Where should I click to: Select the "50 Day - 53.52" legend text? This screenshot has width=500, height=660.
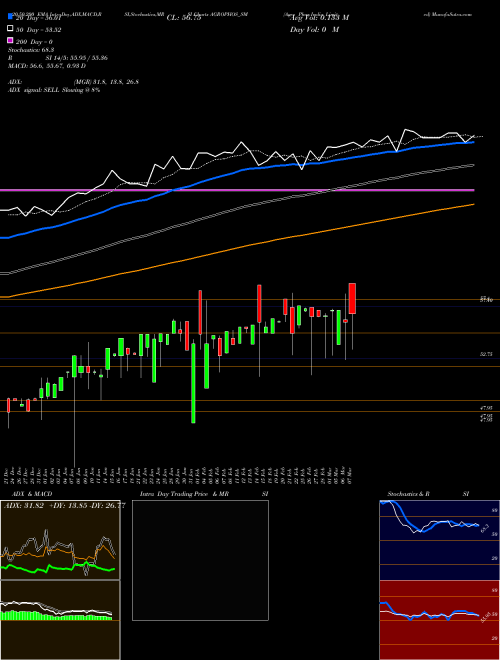pos(36,29)
